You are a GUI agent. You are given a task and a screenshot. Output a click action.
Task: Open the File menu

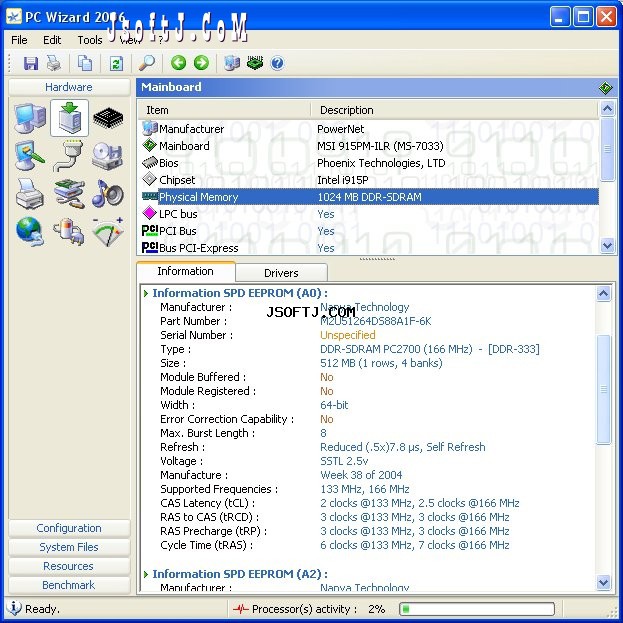click(19, 40)
